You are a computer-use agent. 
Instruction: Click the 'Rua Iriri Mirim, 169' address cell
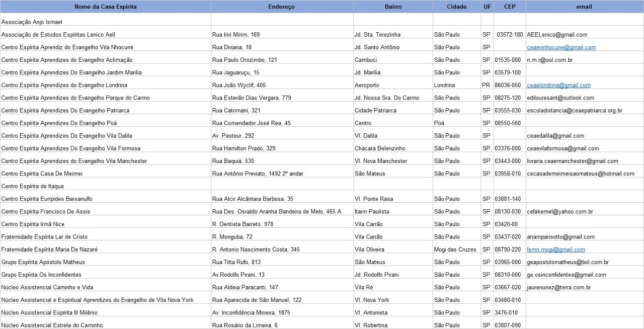(236, 35)
